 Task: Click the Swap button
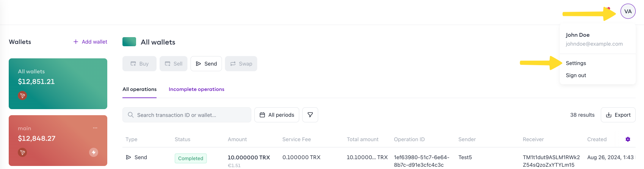(x=241, y=64)
